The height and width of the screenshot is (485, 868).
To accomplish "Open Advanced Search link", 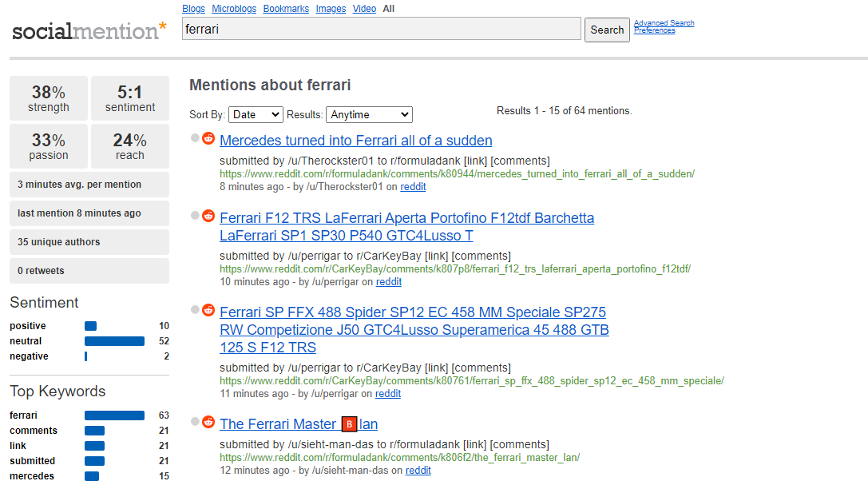I will (664, 23).
